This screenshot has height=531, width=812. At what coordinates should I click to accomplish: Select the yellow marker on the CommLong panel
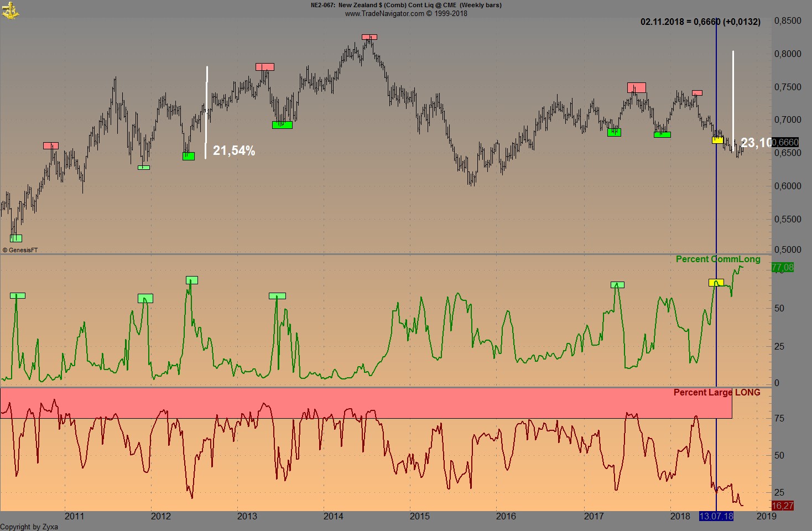[716, 283]
